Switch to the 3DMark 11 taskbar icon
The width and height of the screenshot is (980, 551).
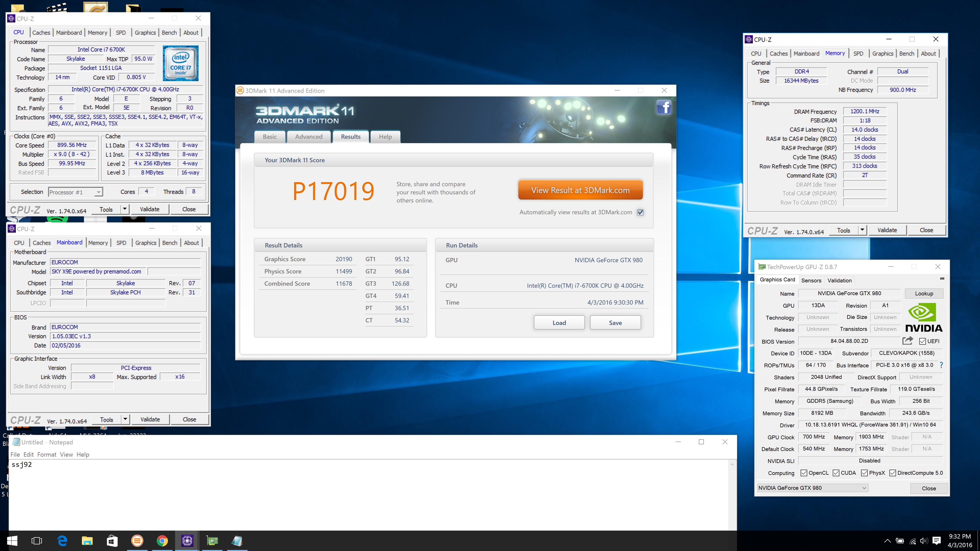[x=137, y=541]
